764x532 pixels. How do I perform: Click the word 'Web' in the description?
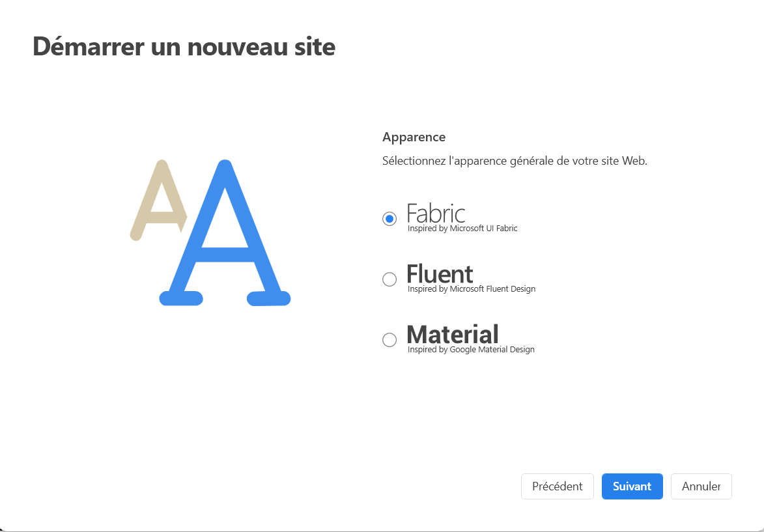[x=633, y=161]
